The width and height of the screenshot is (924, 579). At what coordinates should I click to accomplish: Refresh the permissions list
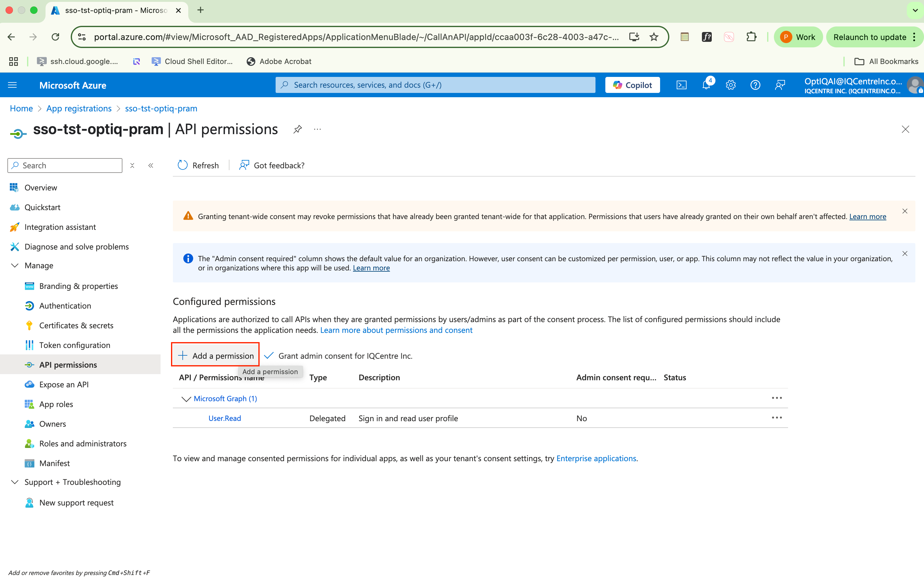[x=198, y=166]
